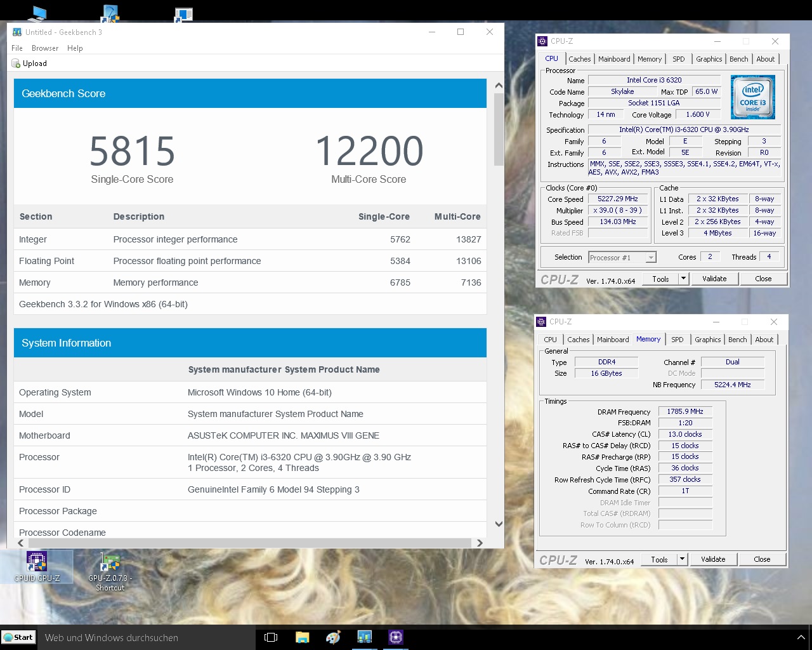Select Graphics tab in upper CPU-Z window
This screenshot has height=650, width=812.
[x=709, y=59]
